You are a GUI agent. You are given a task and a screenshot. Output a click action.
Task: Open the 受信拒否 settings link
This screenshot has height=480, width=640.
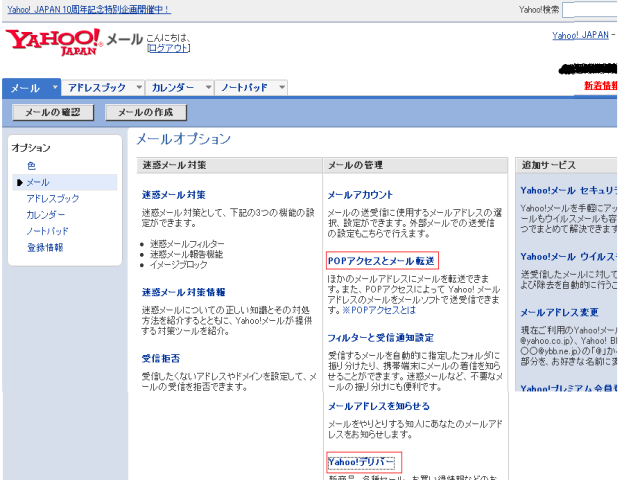pos(159,357)
